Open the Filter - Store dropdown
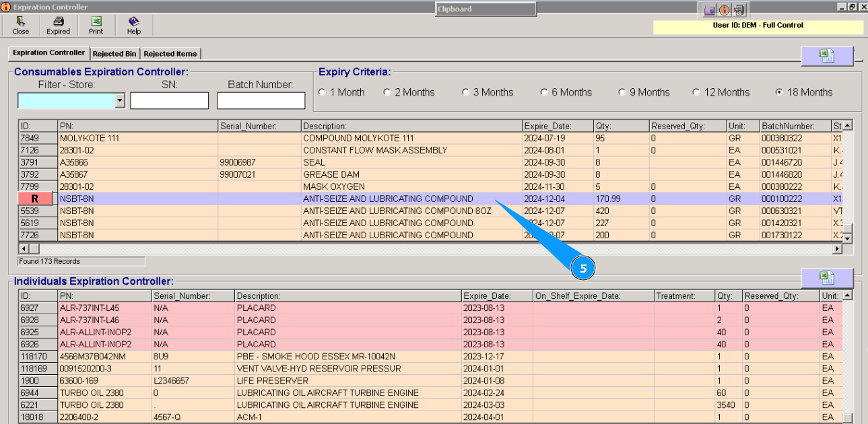Screen dimensions: 868x424 click(x=120, y=101)
